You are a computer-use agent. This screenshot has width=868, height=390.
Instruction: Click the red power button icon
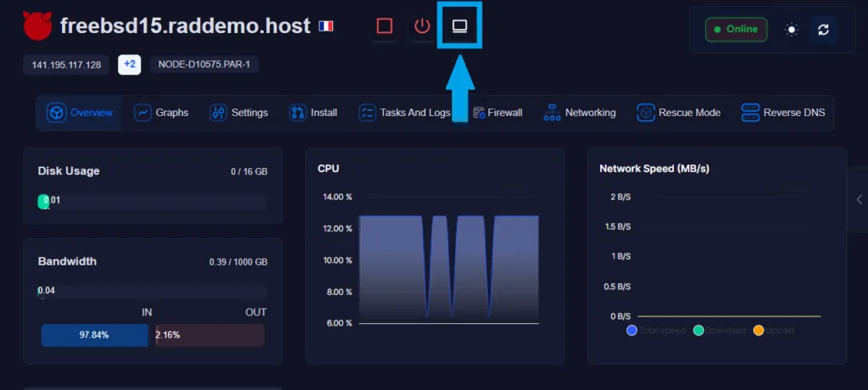422,26
